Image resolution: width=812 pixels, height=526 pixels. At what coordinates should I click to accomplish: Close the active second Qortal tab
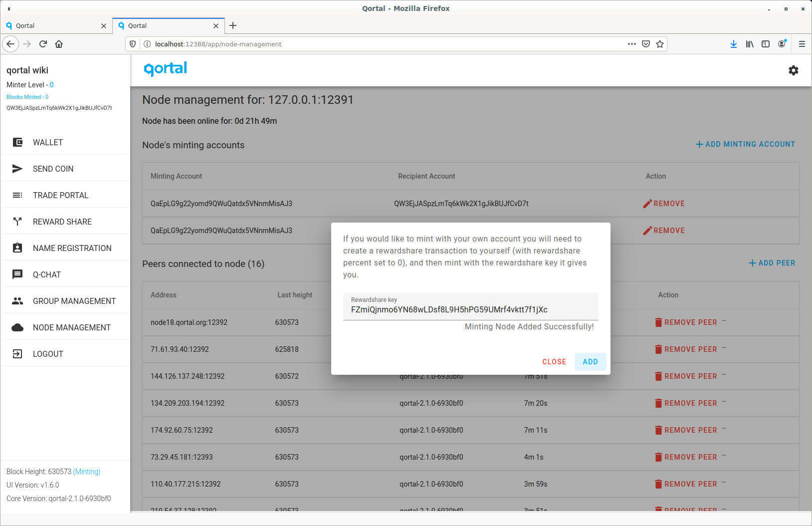216,26
